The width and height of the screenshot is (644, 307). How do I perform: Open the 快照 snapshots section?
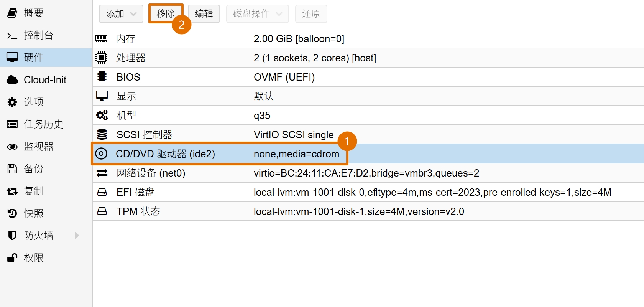coord(33,213)
